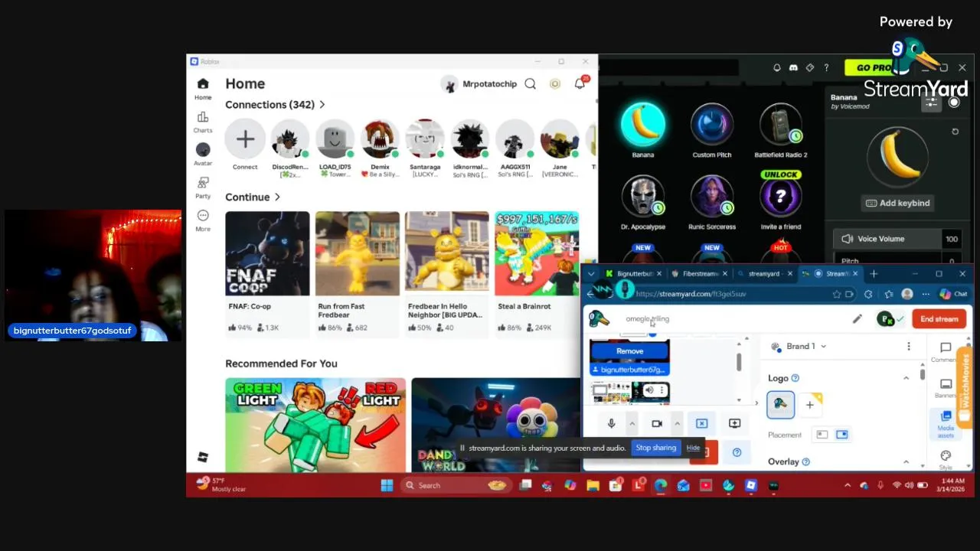Open the browser tab list chevron
Screen dimensions: 980x551
(x=591, y=274)
